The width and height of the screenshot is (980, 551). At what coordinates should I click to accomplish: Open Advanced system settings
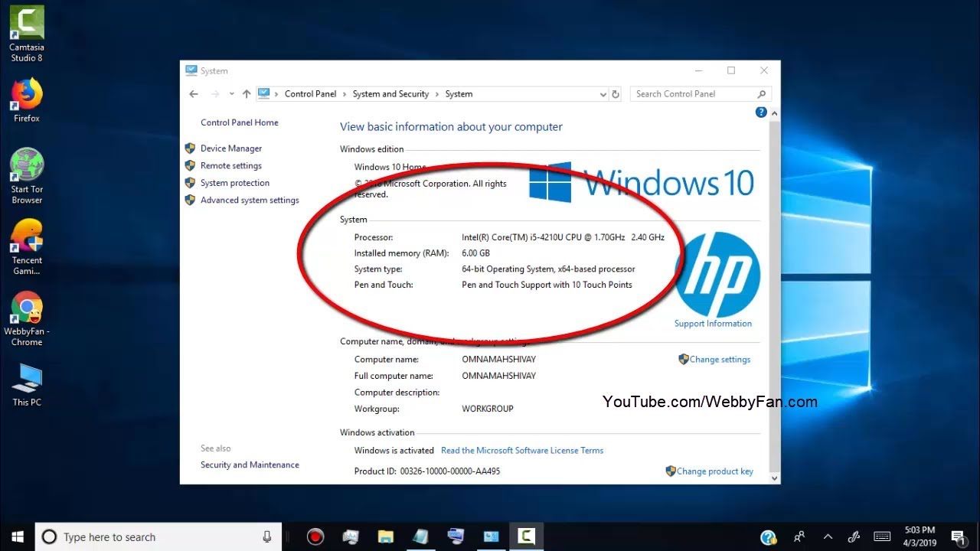point(250,201)
